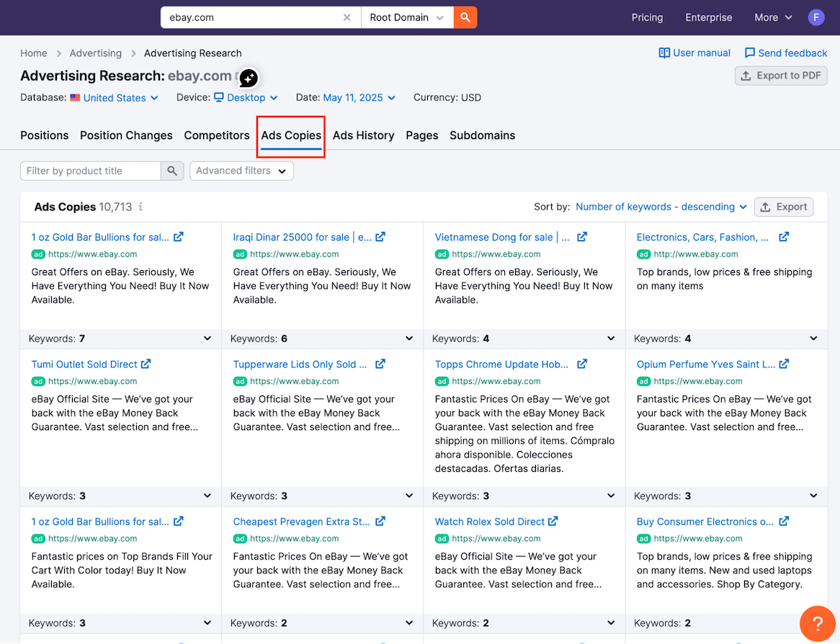The height and width of the screenshot is (644, 840).
Task: Open the orange help question mark button
Action: click(818, 622)
